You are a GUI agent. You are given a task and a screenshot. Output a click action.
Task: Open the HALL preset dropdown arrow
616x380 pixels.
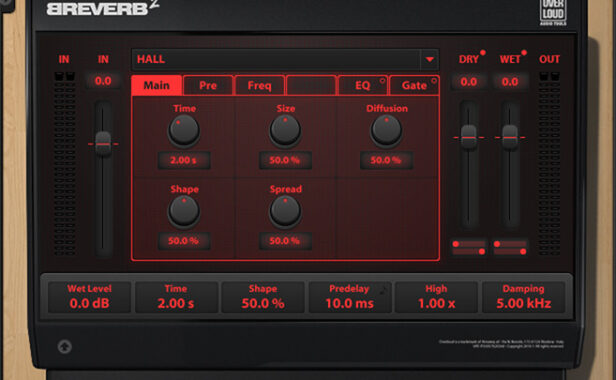[x=429, y=59]
